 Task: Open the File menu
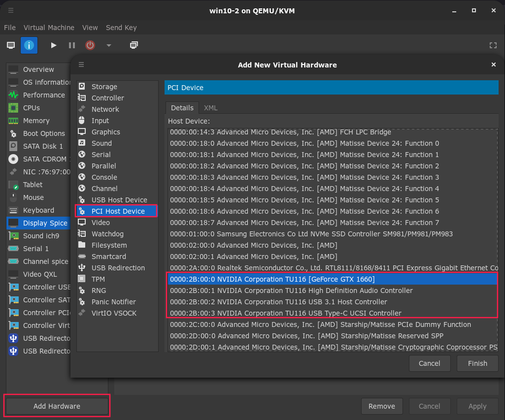[10, 28]
